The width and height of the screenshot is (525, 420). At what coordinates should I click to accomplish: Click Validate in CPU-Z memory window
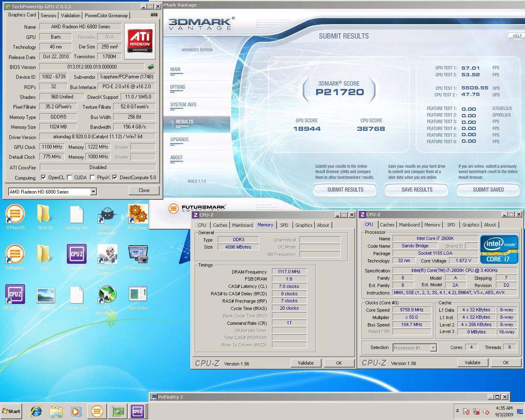point(306,363)
